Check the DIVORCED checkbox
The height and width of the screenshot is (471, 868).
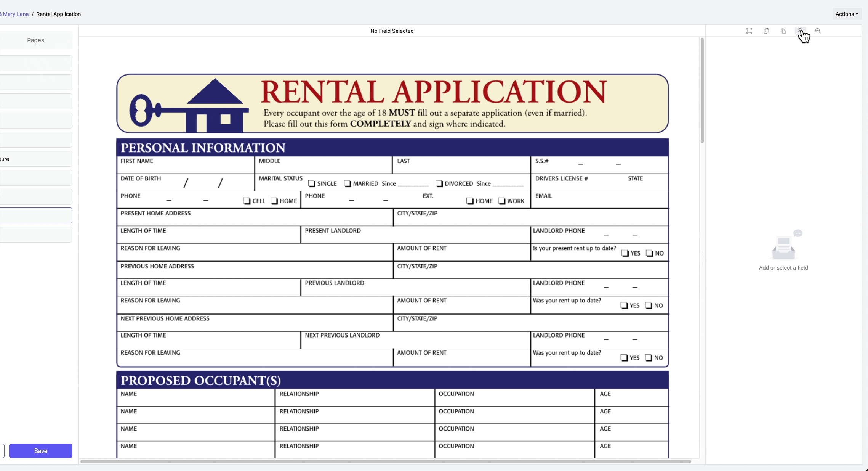tap(439, 183)
